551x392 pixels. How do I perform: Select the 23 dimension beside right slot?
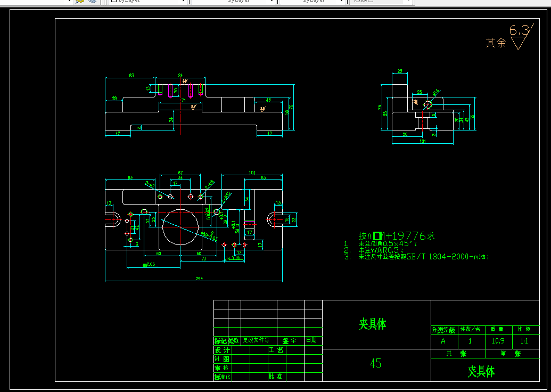[x=294, y=219]
